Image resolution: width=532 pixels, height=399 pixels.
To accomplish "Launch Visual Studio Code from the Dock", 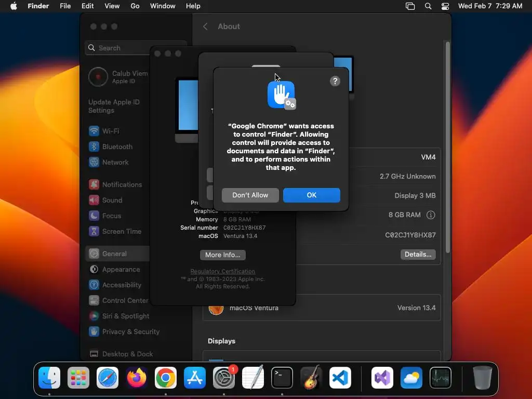I will point(340,378).
